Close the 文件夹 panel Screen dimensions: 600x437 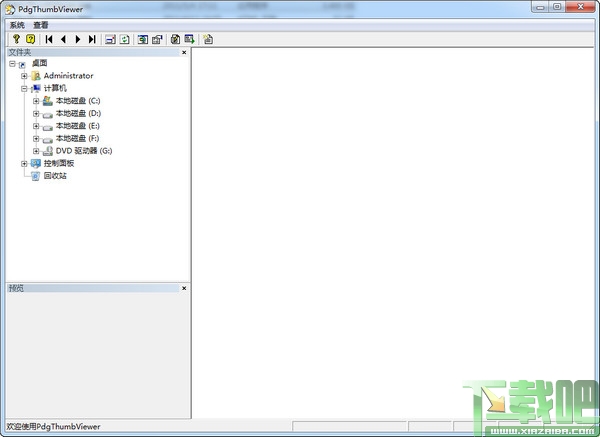point(184,52)
